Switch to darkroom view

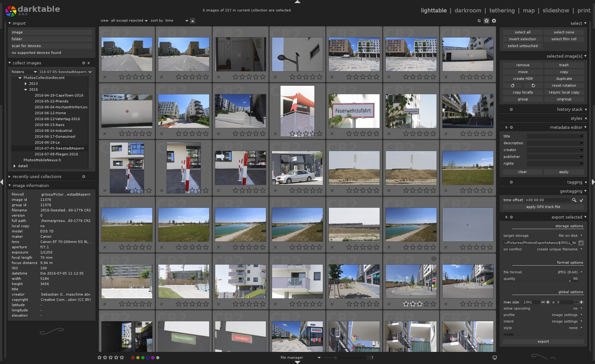468,11
